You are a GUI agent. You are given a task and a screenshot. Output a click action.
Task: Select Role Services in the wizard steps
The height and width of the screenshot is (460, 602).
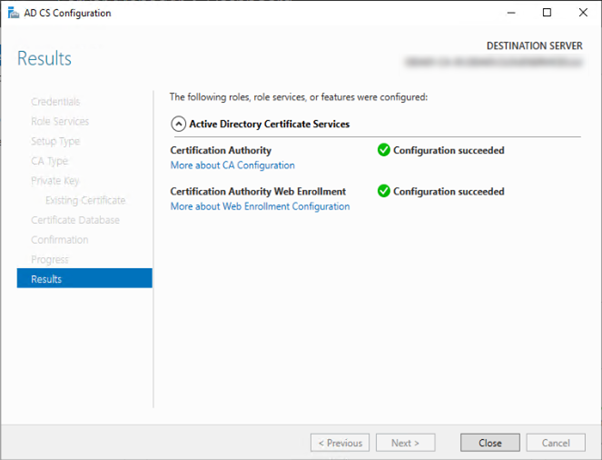(60, 121)
